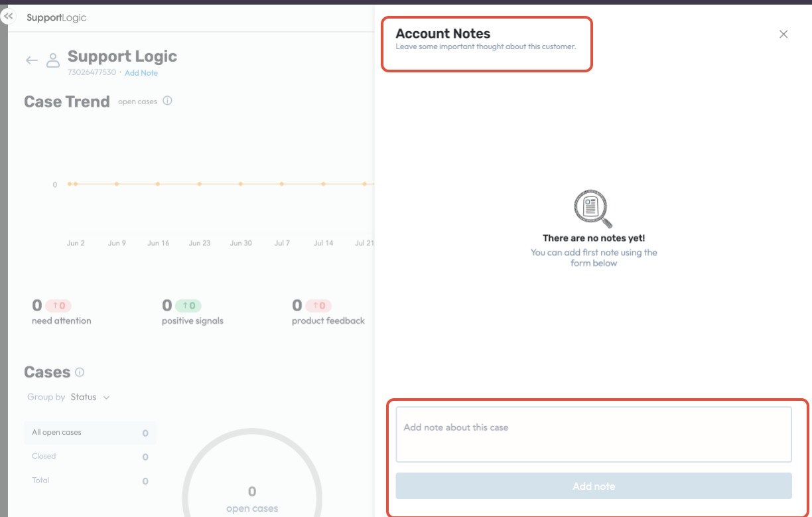Open Case Trend info icon
The image size is (812, 517).
[167, 101]
